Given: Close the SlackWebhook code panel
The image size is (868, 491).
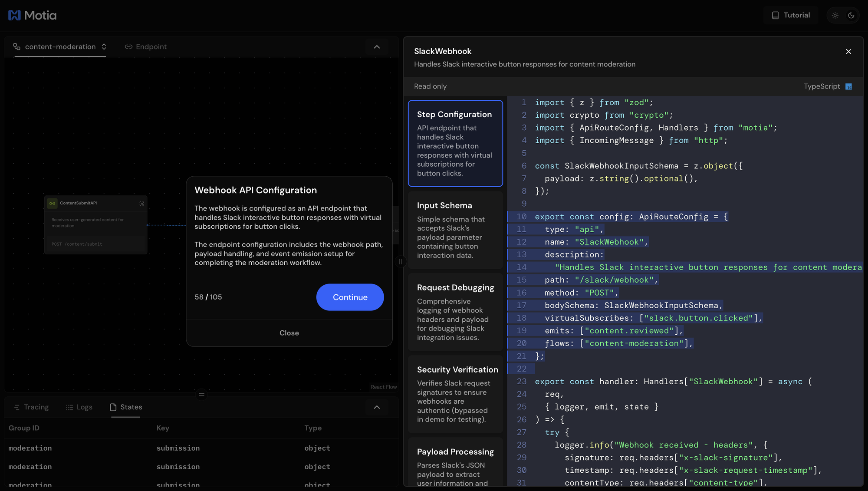Looking at the screenshot, I should 848,52.
